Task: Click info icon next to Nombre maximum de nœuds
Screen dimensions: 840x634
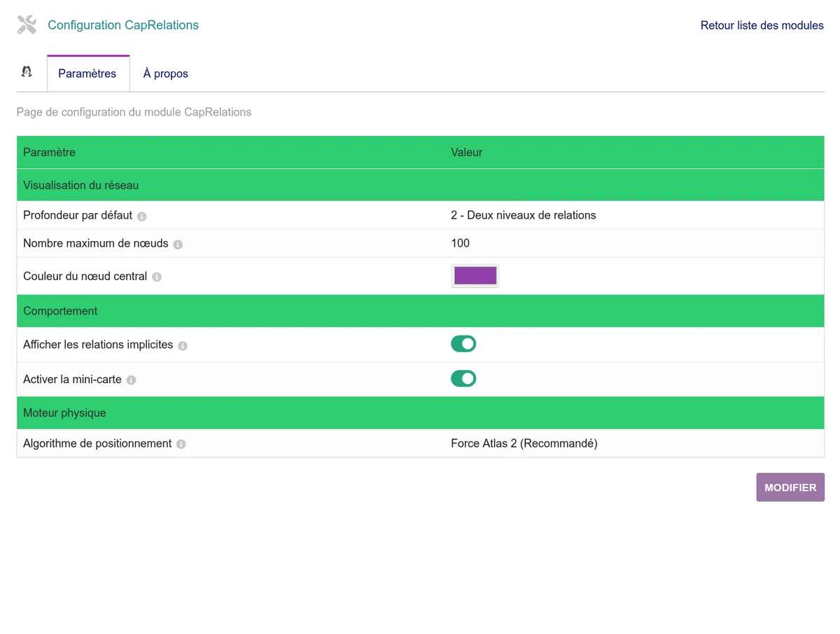Action: click(x=178, y=244)
